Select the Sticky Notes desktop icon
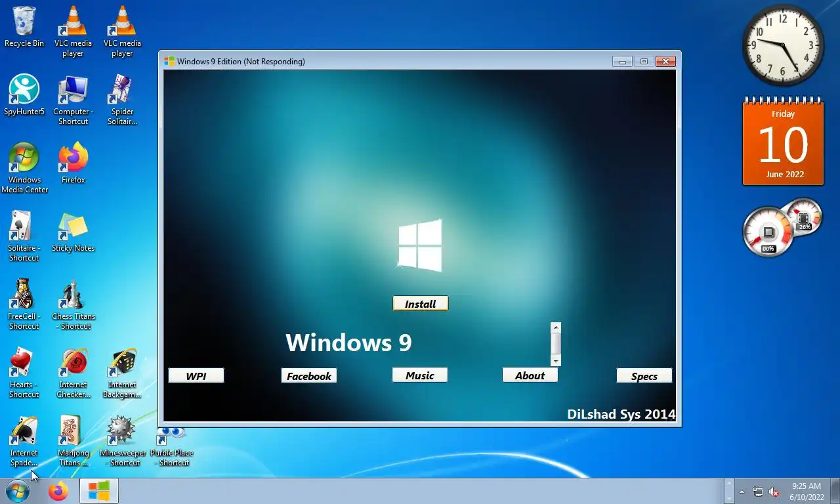Viewport: 840px width, 504px height. coord(73,232)
